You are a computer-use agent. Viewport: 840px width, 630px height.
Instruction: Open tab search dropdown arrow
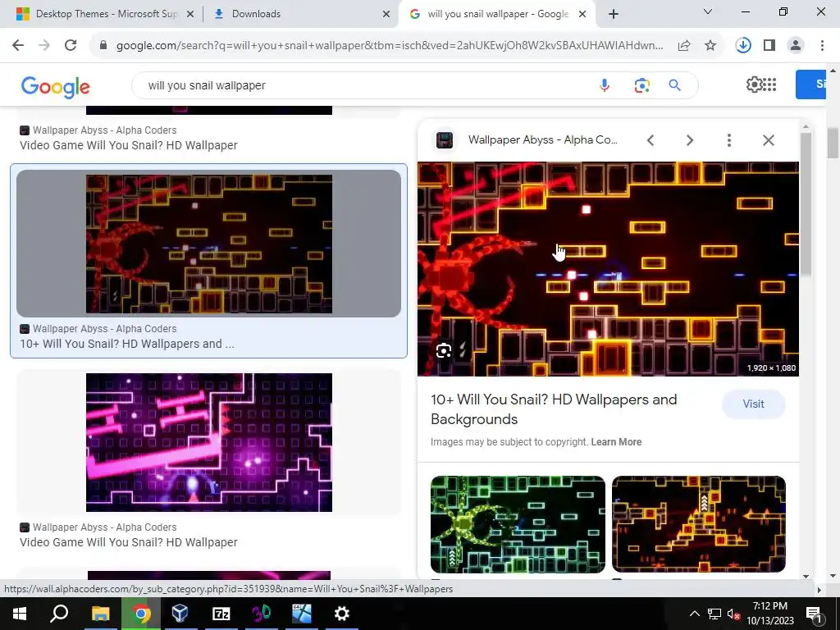tap(708, 11)
